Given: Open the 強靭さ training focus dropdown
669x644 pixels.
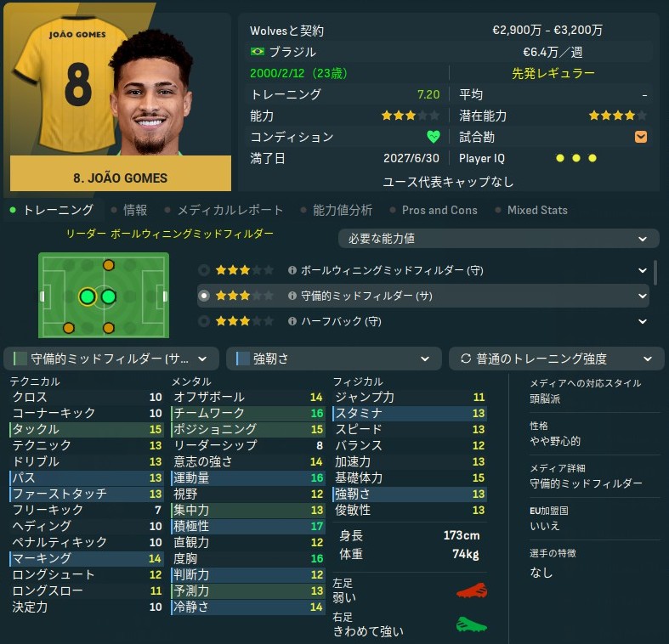Looking at the screenshot, I should [x=333, y=359].
